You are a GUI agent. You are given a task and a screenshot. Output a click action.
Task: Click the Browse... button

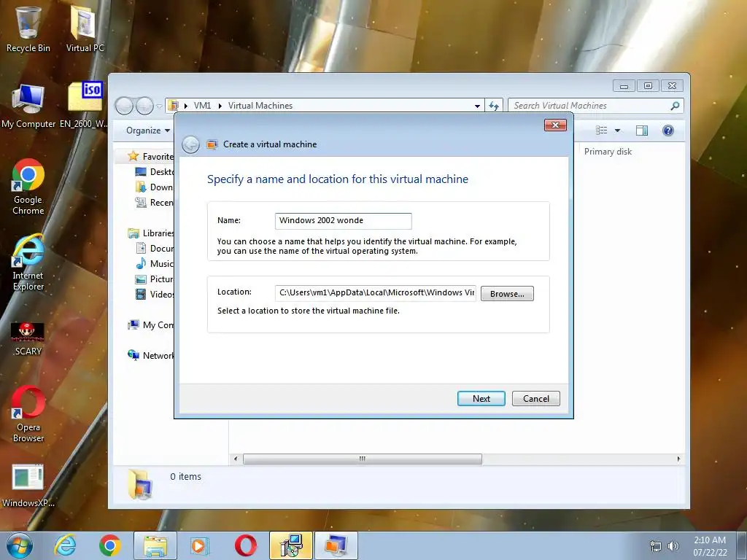coord(507,294)
